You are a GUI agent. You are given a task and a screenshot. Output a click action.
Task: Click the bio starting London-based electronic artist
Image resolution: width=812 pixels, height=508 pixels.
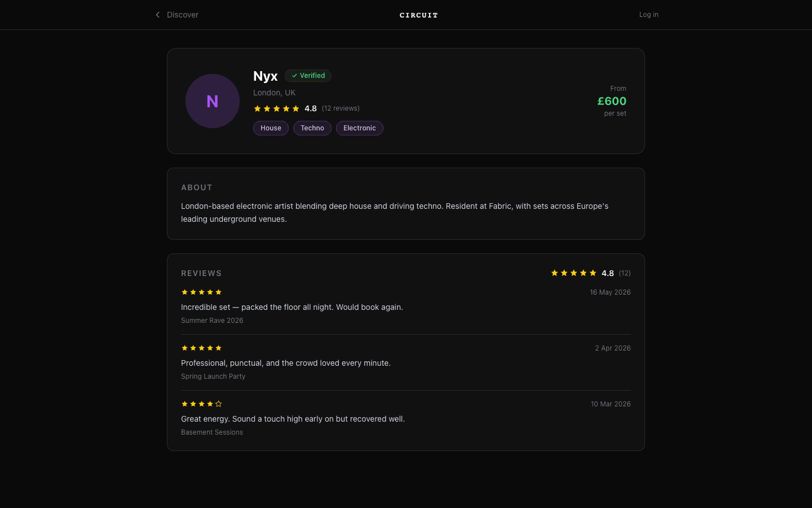(x=395, y=213)
